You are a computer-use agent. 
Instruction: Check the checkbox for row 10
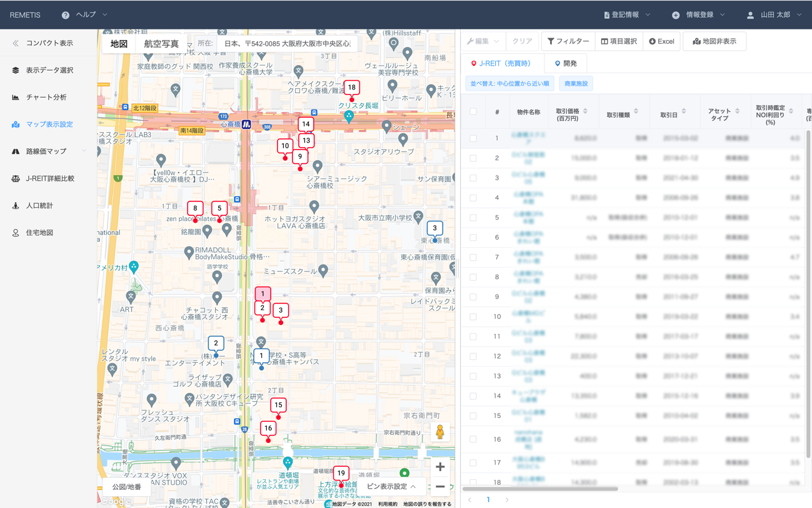473,317
